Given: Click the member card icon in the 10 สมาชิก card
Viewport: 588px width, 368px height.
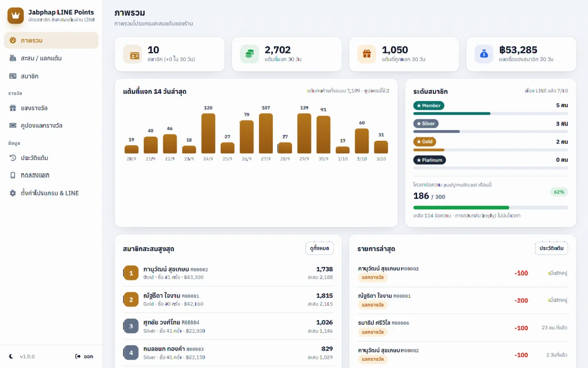Looking at the screenshot, I should click(x=132, y=54).
